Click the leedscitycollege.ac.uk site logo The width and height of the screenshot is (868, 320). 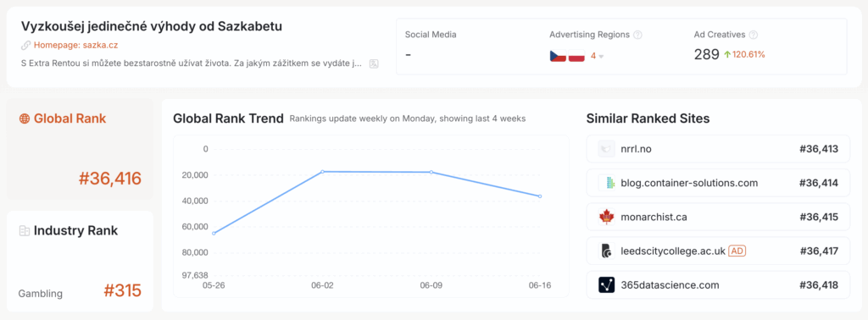[607, 251]
